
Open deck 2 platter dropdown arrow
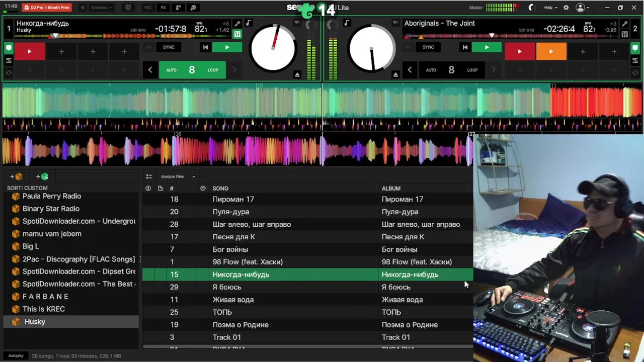(395, 23)
